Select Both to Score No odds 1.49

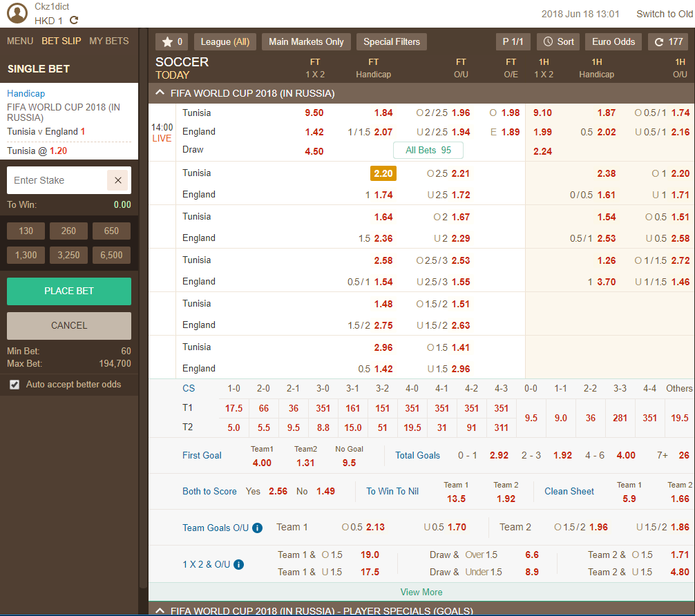click(325, 492)
